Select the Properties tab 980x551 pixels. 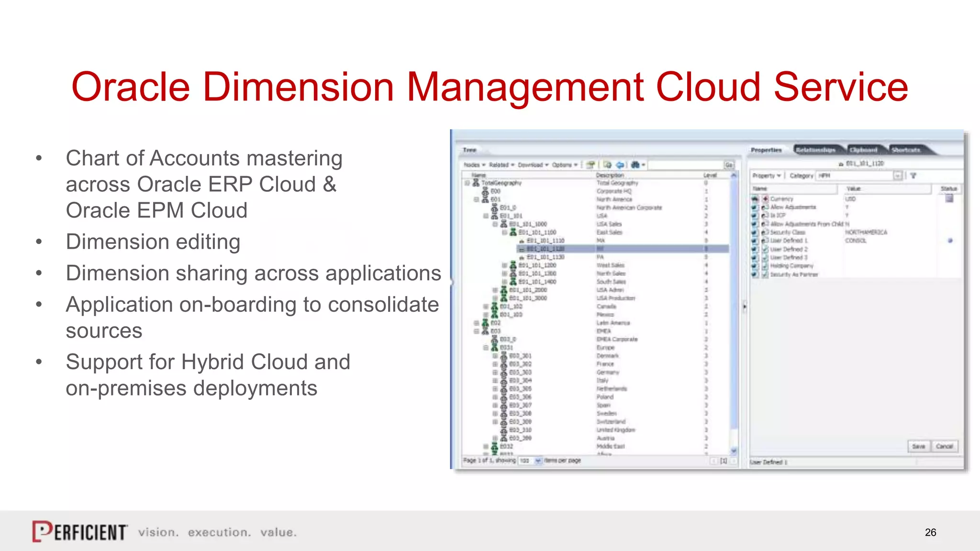[766, 150]
